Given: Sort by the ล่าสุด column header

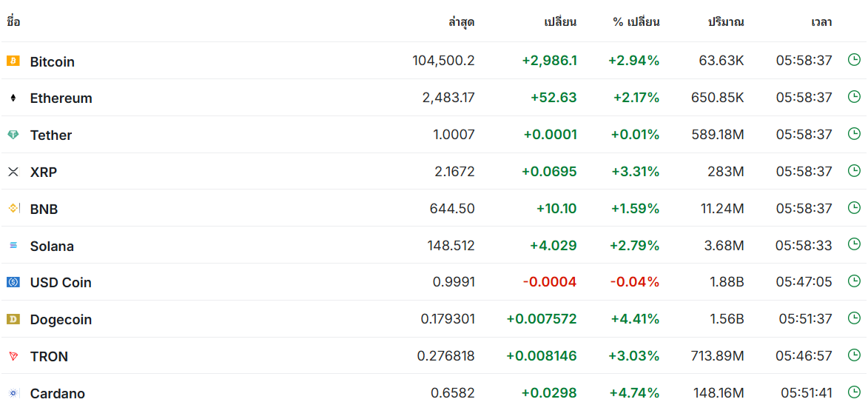Looking at the screenshot, I should pyautogui.click(x=461, y=23).
